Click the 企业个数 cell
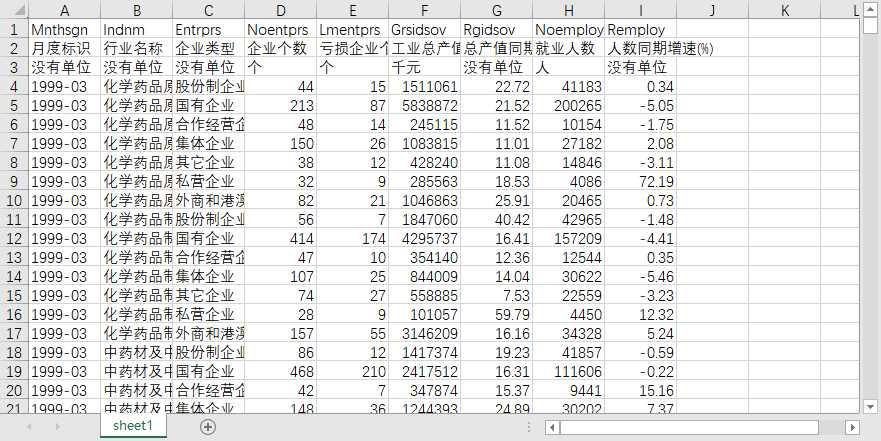 click(280, 48)
